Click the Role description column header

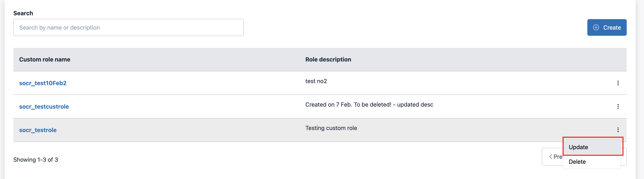[328, 59]
